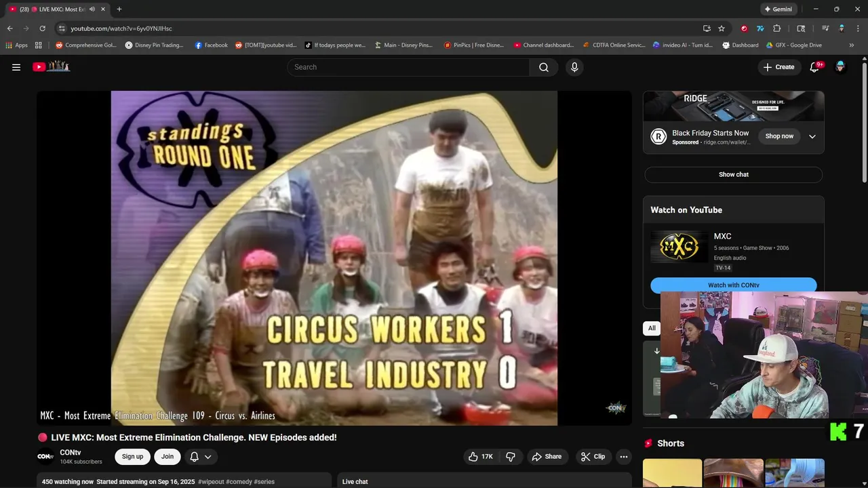
Task: Like the video with thumbs up
Action: (x=480, y=457)
